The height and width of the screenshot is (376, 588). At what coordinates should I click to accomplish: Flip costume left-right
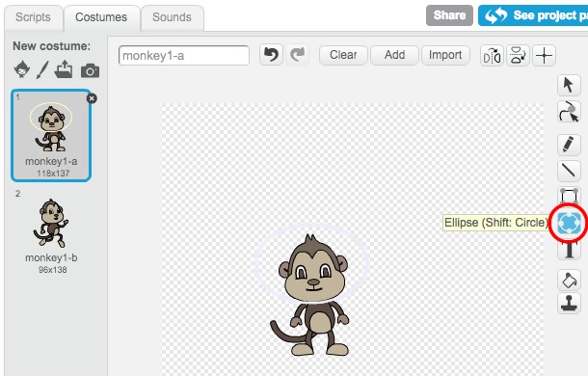(492, 56)
